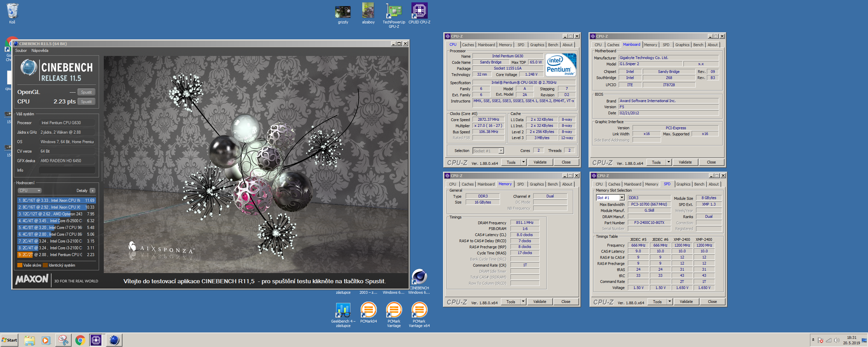
Task: Select ranking row 1 Intel Xeon 11.69
Action: 56,200
